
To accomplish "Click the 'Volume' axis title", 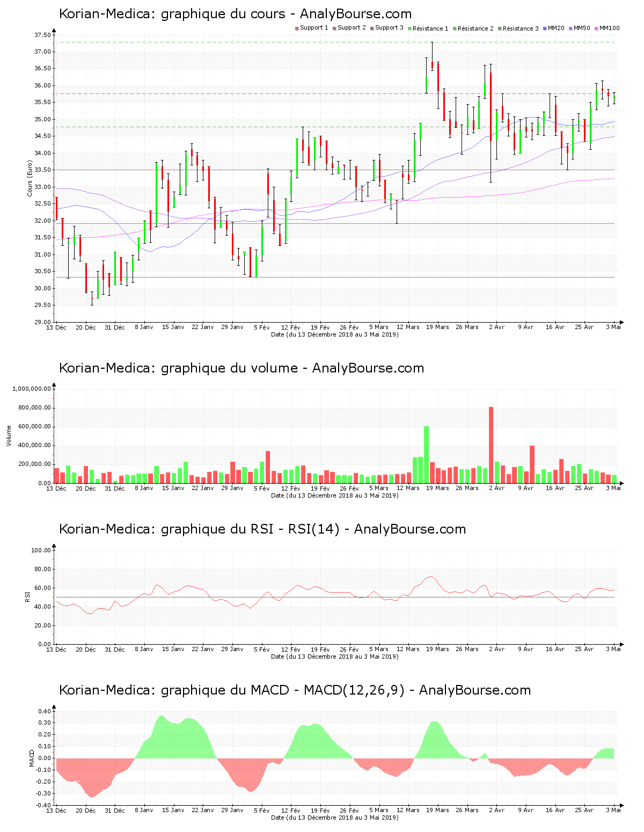I will 9,436.
